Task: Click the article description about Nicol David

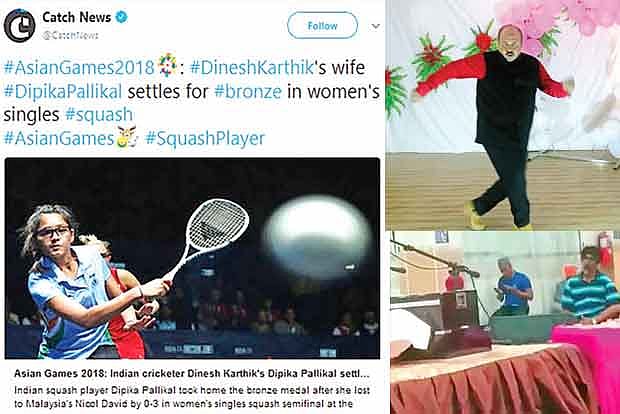Action: click(192, 397)
